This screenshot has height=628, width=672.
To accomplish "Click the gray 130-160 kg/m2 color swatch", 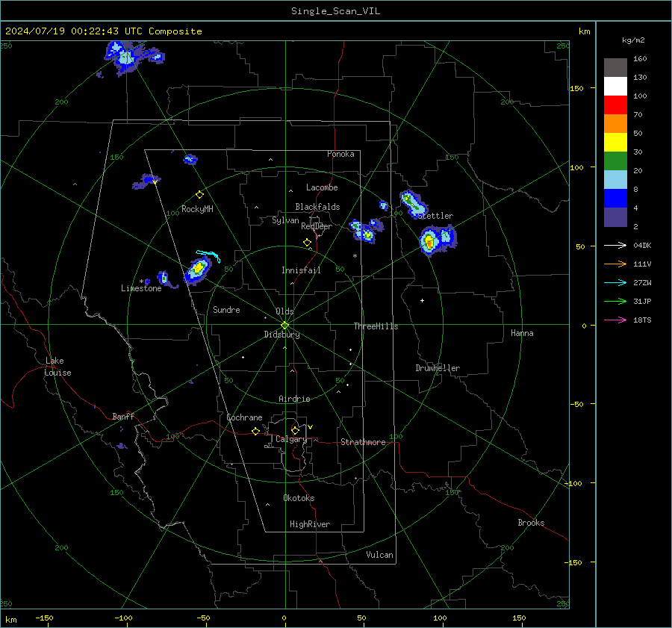I will (x=615, y=68).
